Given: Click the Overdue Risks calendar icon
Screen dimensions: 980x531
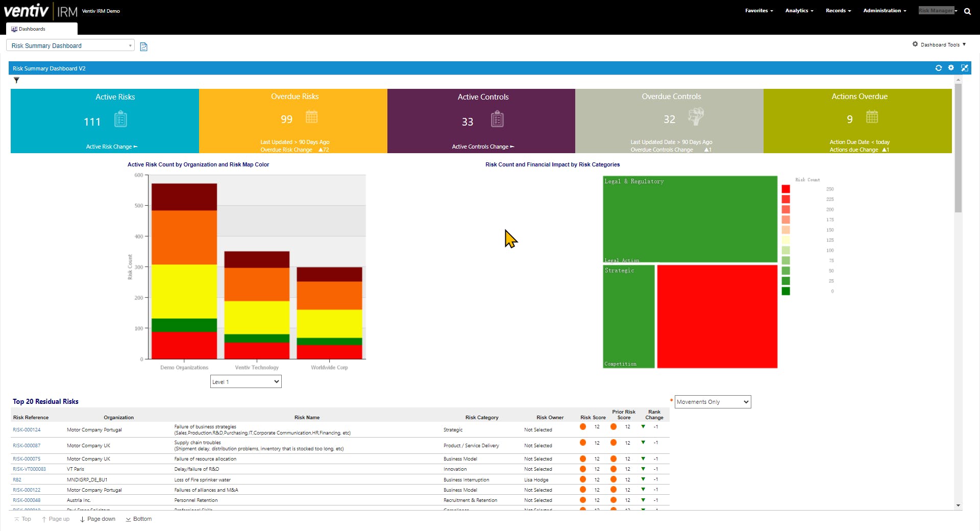Looking at the screenshot, I should point(311,117).
